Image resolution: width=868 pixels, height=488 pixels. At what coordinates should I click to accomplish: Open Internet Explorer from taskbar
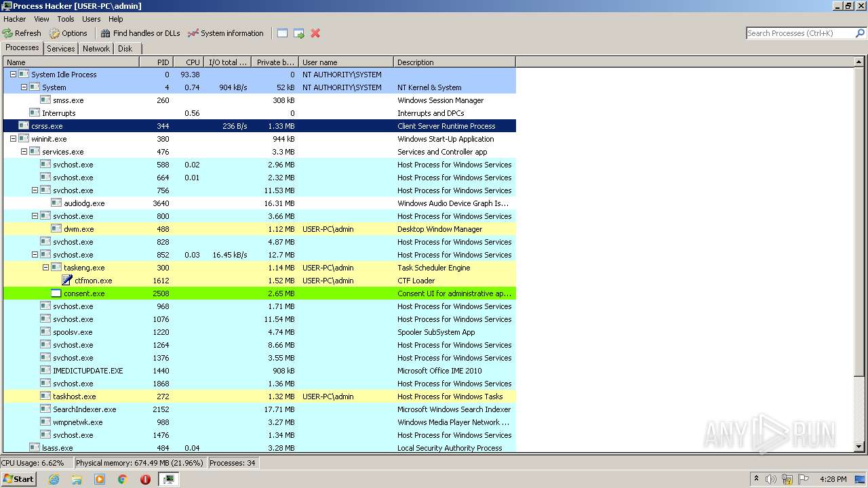54,479
